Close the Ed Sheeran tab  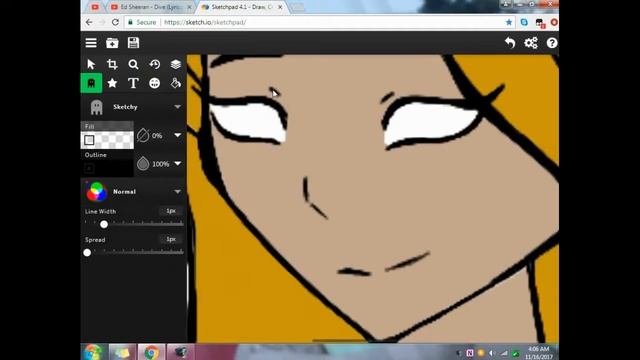click(189, 7)
